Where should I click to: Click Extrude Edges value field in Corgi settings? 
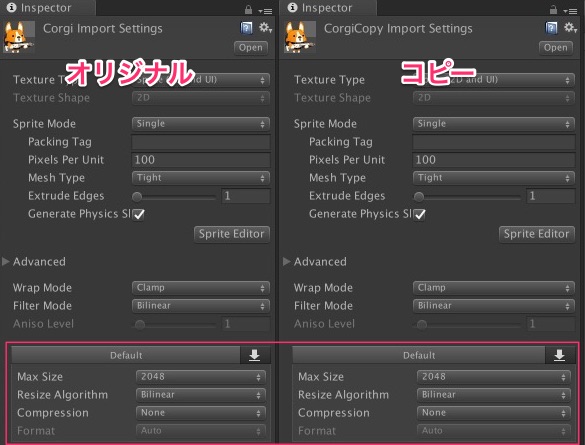(x=245, y=196)
